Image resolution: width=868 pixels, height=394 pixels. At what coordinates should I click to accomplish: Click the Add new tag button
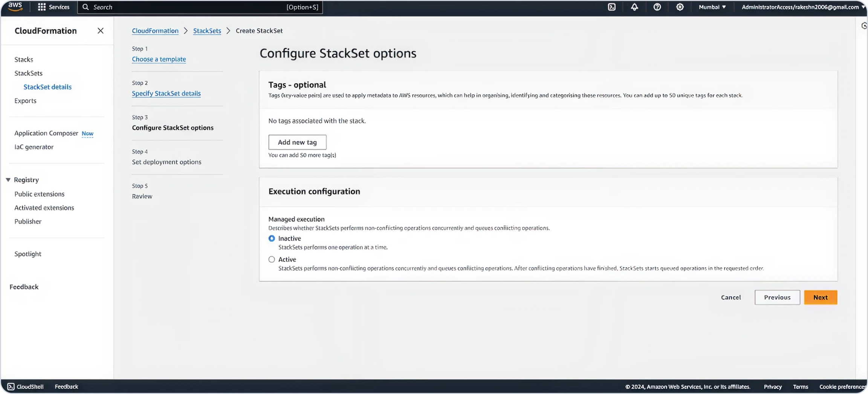(x=297, y=142)
